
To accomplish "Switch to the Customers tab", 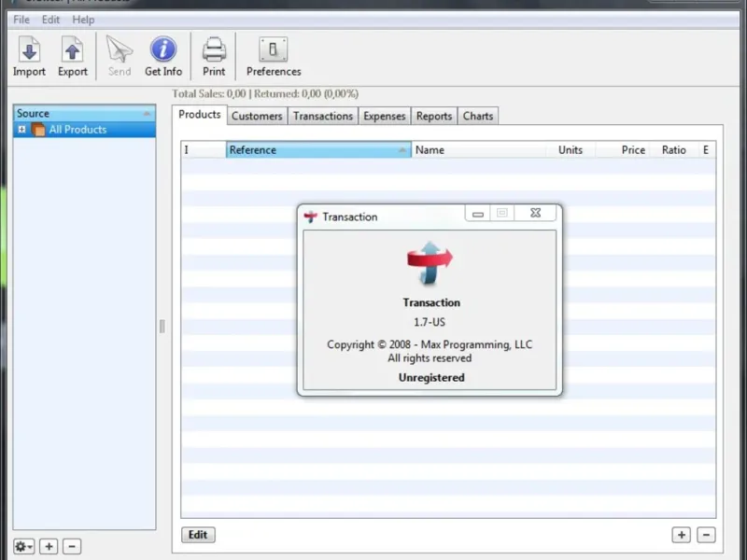I will click(x=257, y=116).
